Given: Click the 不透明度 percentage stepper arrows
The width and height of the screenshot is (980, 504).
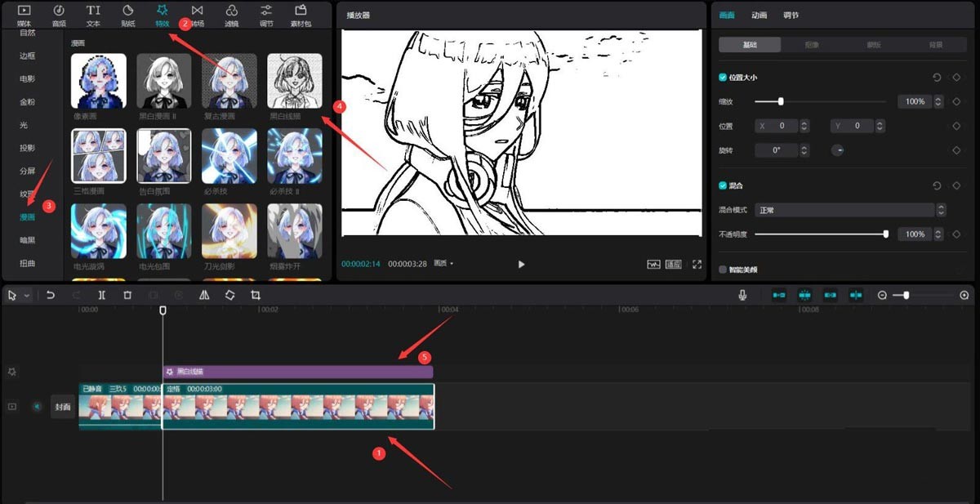Looking at the screenshot, I should tap(938, 234).
